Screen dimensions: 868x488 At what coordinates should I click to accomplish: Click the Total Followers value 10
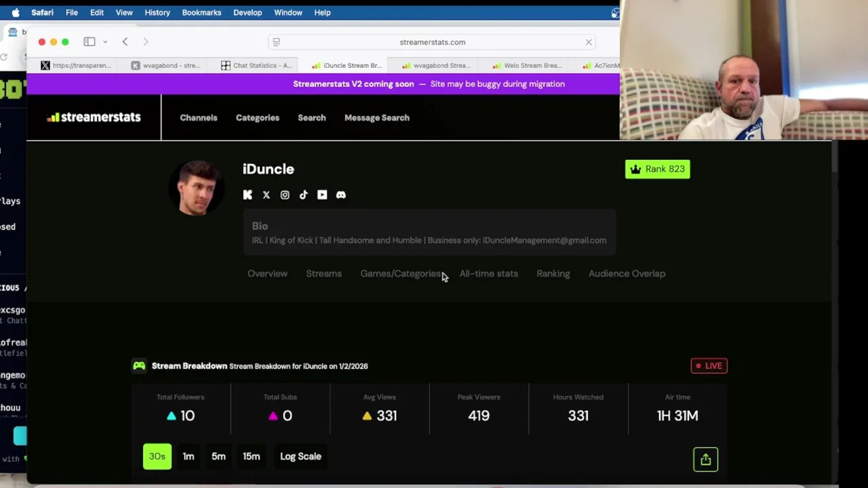pos(187,415)
